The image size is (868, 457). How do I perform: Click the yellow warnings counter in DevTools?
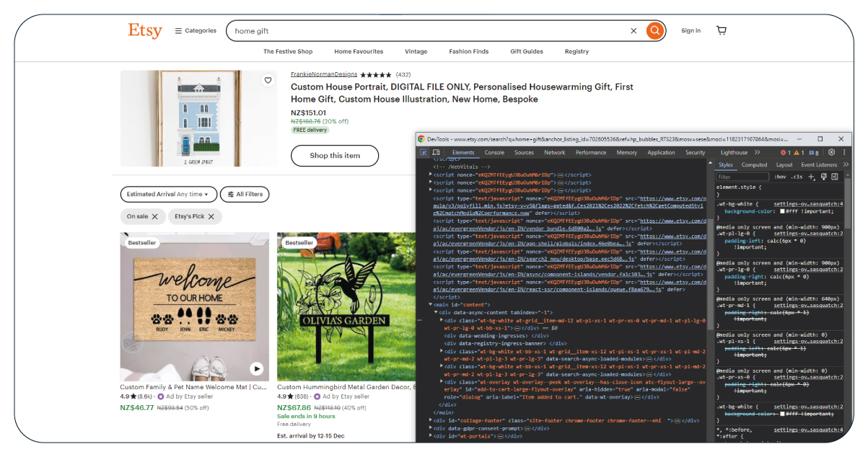799,153
